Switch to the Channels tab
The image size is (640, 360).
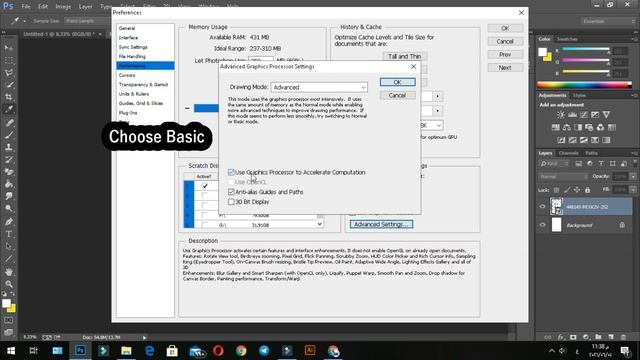(569, 153)
